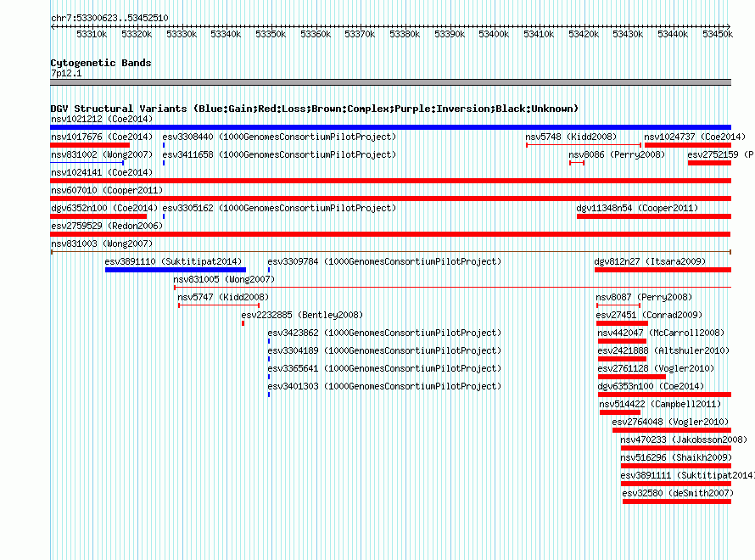Open dgv11348n54 (Cooper2011) variant
Viewport: 755px width, 560px height.
click(x=637, y=208)
